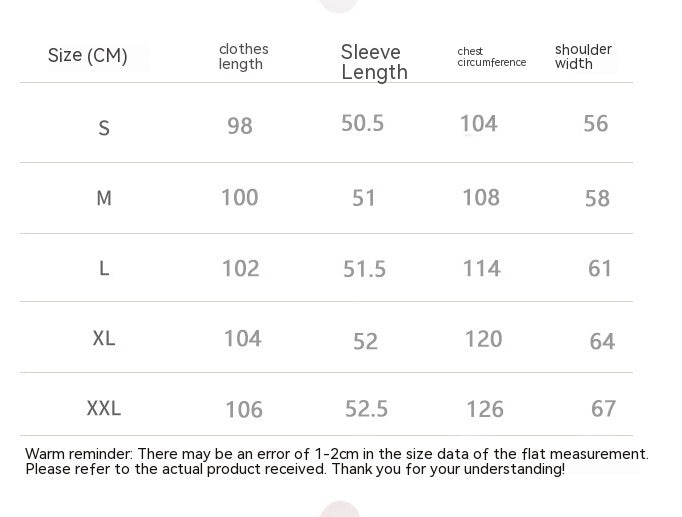Click shoulder width value 67 for XXL

(x=603, y=408)
